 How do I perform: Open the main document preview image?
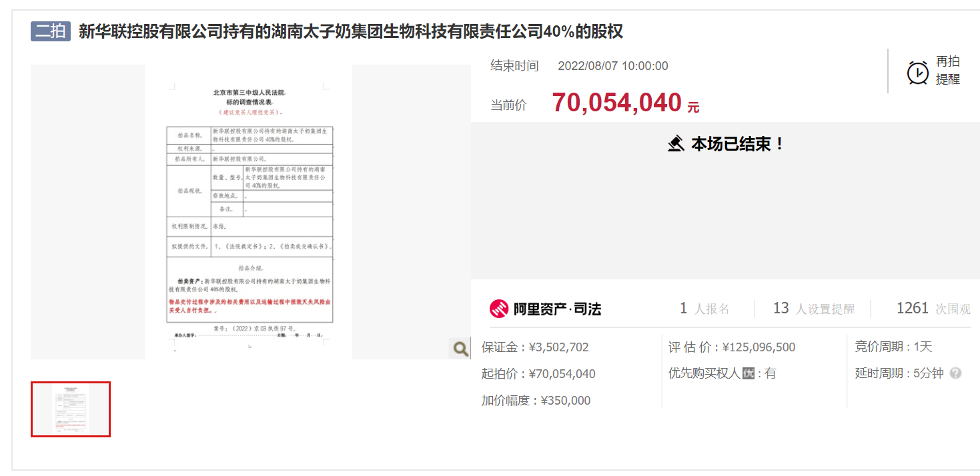(250, 212)
